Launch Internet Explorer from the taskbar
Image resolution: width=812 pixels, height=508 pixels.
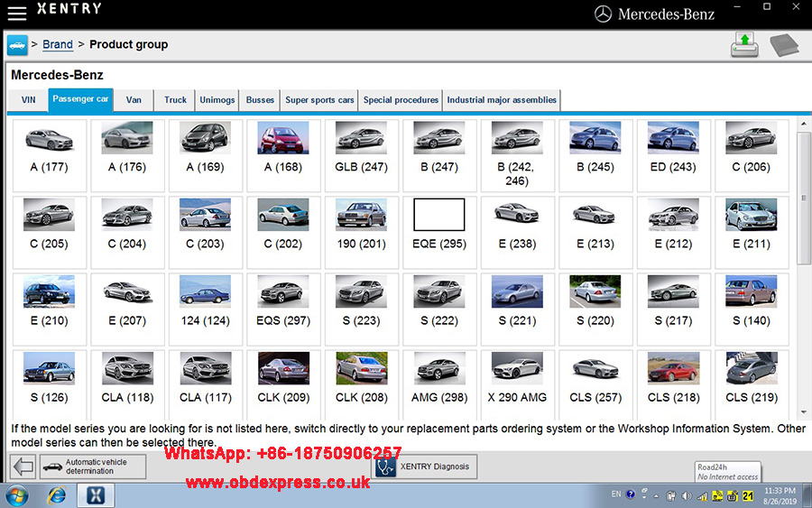coord(57,496)
